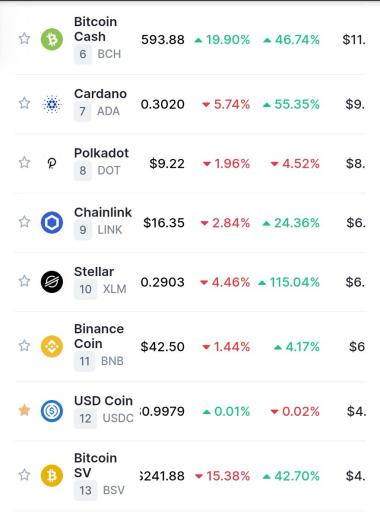Click the USD Coin blue logo
This screenshot has height=520, width=380.
pyautogui.click(x=52, y=411)
